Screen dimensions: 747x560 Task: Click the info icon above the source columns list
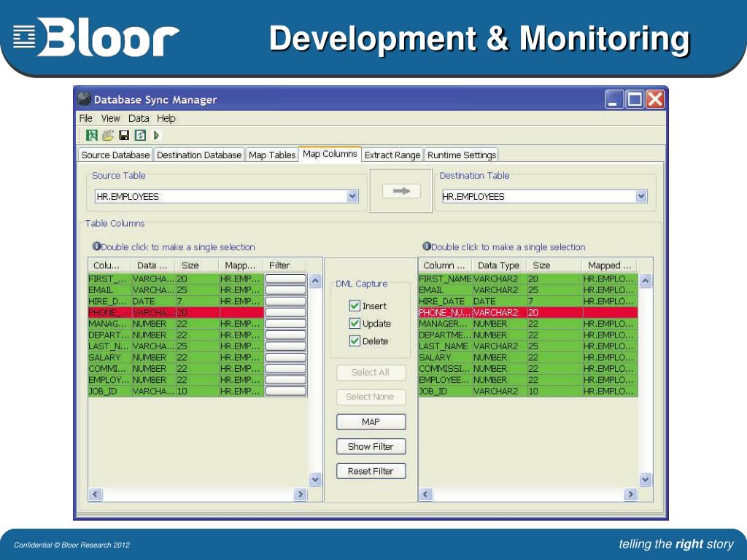96,246
